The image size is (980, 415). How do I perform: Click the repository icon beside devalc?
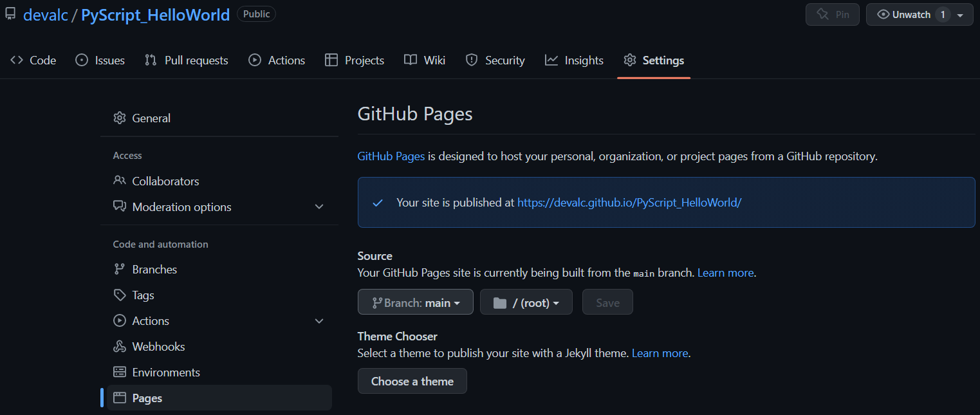coord(10,14)
